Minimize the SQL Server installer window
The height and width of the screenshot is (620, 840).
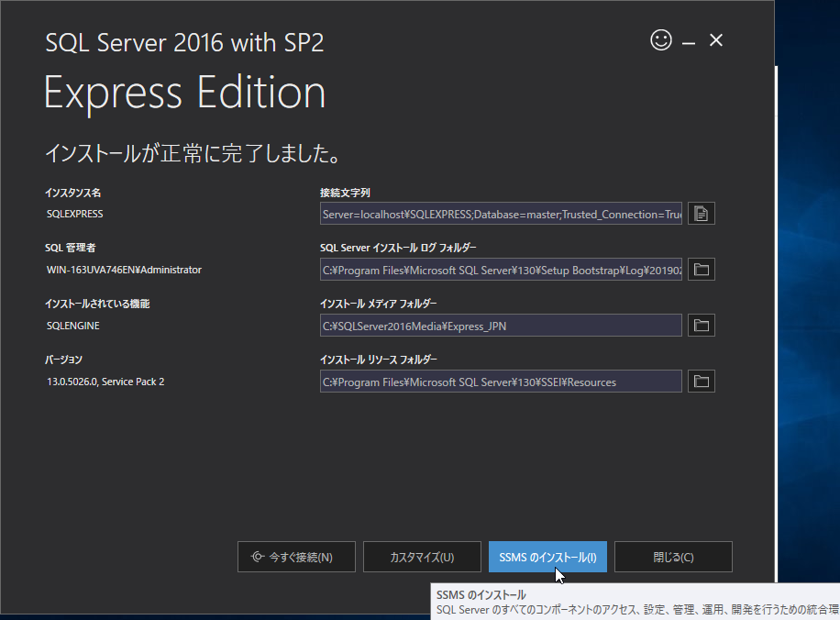click(x=689, y=41)
